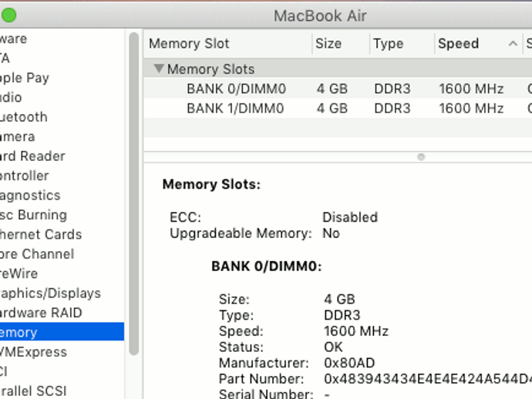Click the Part Number hex value
The height and width of the screenshot is (399, 532).
click(427, 379)
